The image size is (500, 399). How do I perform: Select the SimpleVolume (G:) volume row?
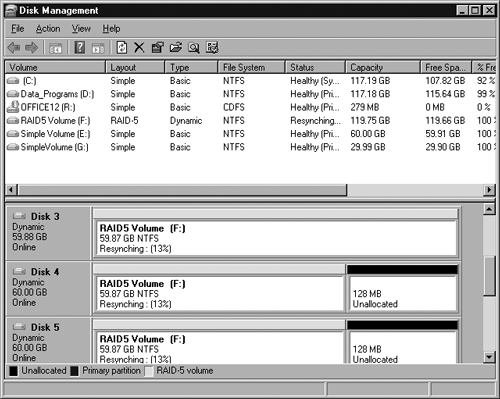(251, 147)
